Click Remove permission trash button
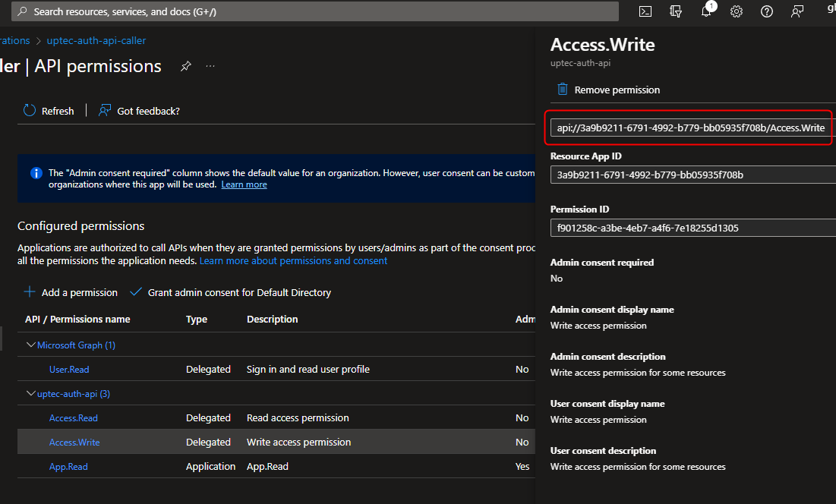This screenshot has width=836, height=504. (608, 90)
